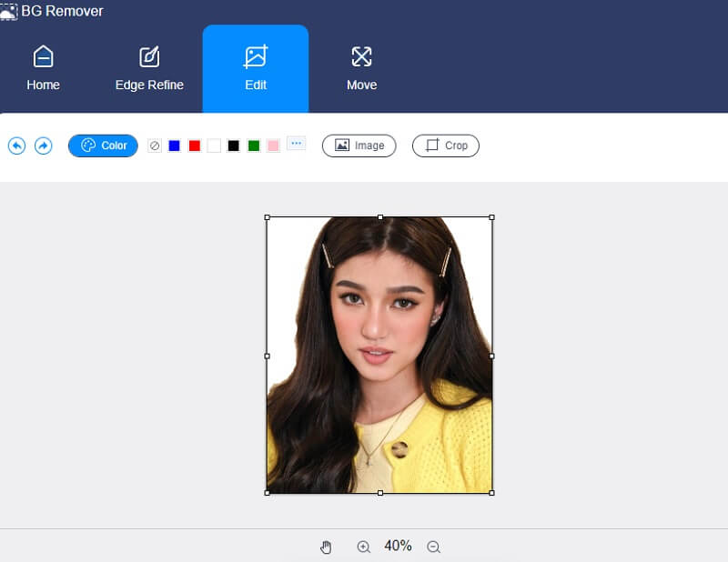Expand more color options with the ellipsis

tap(296, 144)
